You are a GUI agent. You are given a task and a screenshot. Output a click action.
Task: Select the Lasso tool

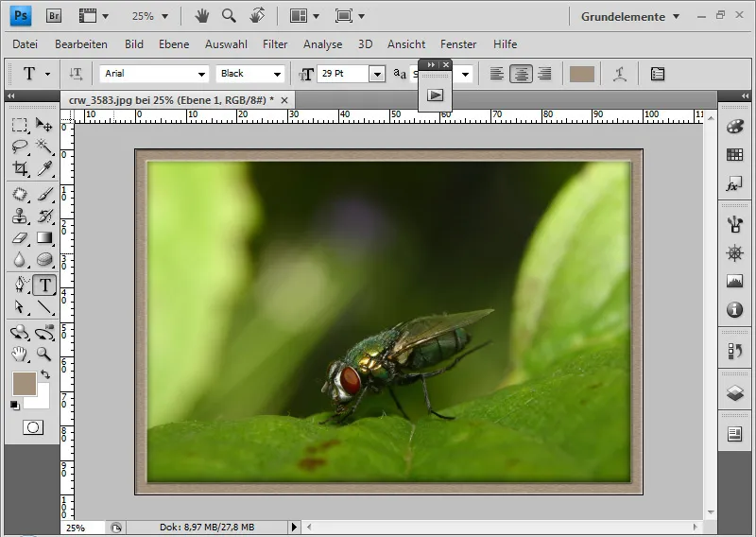pos(19,147)
